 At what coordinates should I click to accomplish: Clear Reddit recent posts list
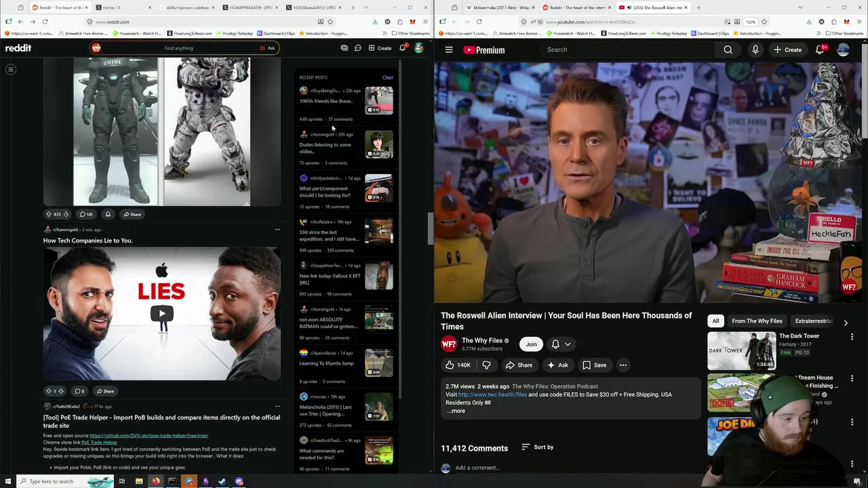tap(387, 77)
